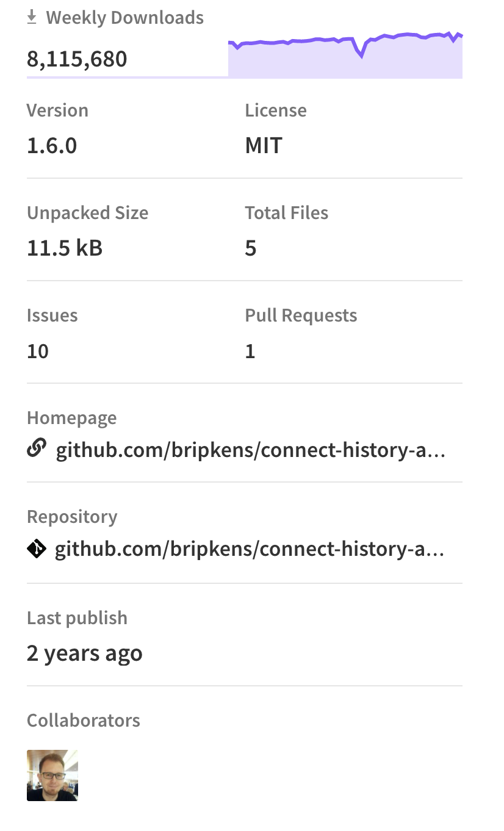Select the Total Files count of 5

(250, 248)
